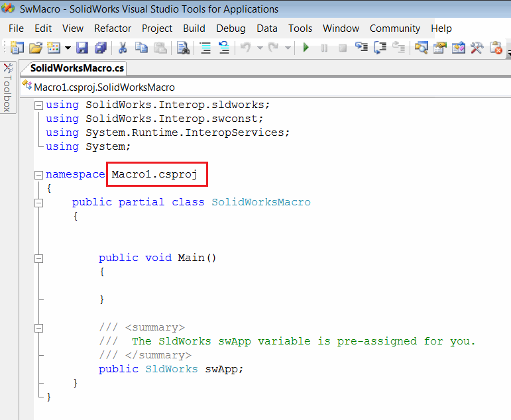
Task: Open the Redo history dropdown arrow
Action: click(288, 48)
